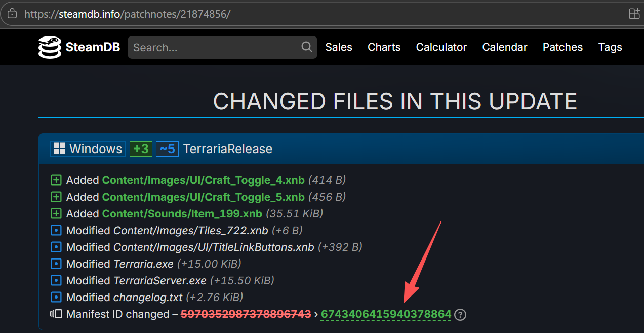Click the SteamDB logo icon
This screenshot has height=333, width=644.
(x=50, y=47)
